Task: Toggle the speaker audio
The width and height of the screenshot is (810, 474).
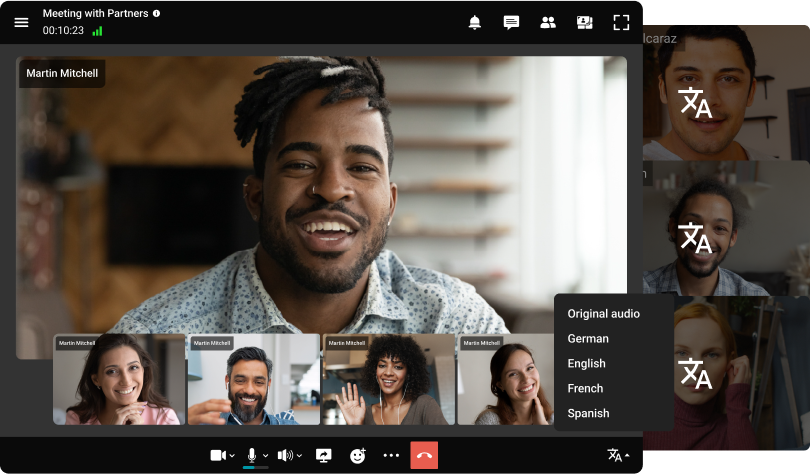Action: coord(285,455)
